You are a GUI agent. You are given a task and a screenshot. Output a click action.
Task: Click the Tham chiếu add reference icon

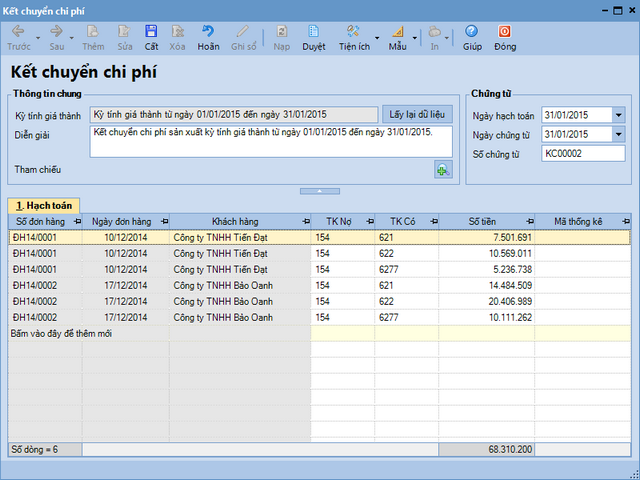point(443,169)
